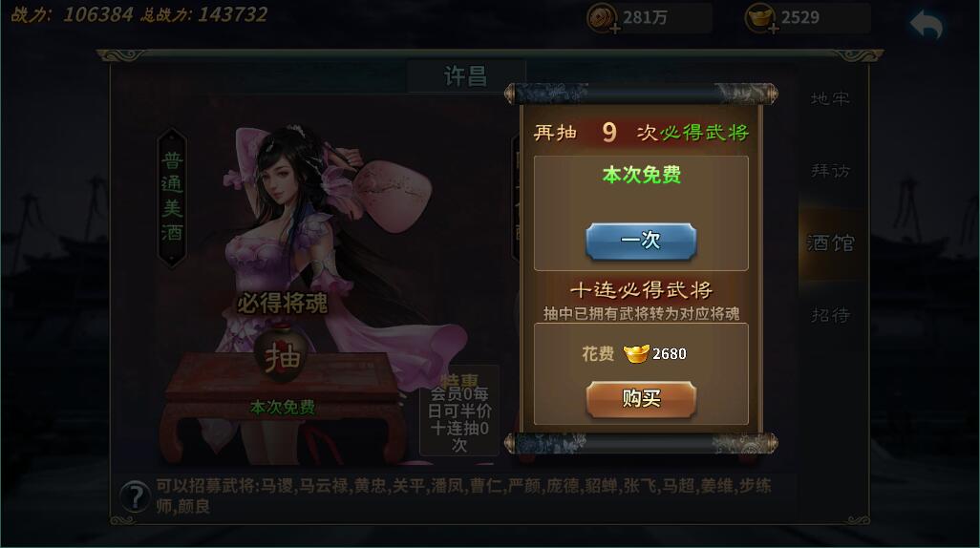Tap the 本次免费 label under the table
The width and height of the screenshot is (980, 548).
[x=282, y=408]
